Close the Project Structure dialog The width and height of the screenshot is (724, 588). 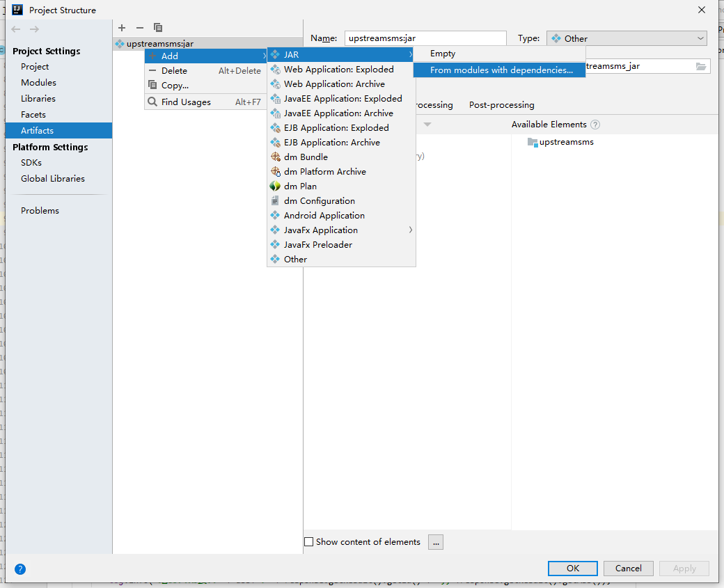pos(702,10)
